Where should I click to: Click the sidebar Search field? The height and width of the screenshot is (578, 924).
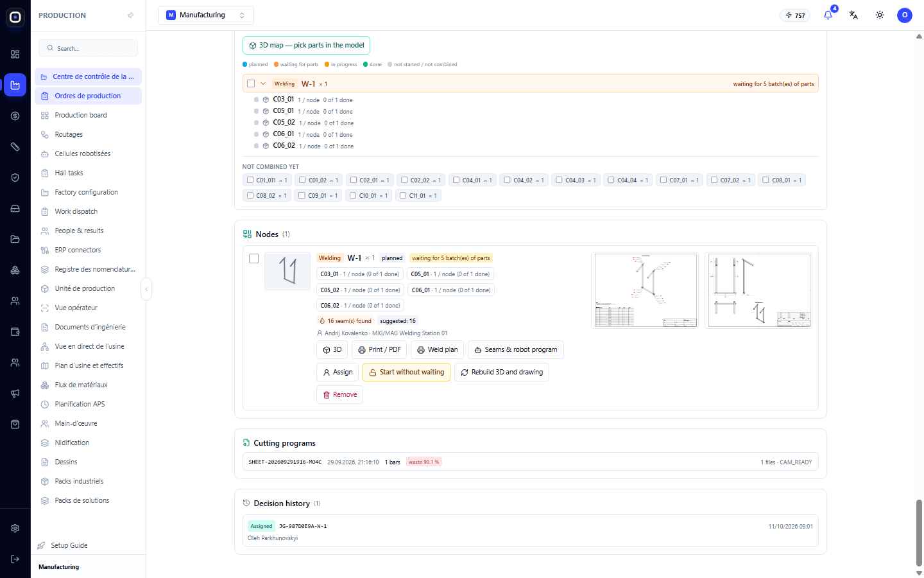89,48
